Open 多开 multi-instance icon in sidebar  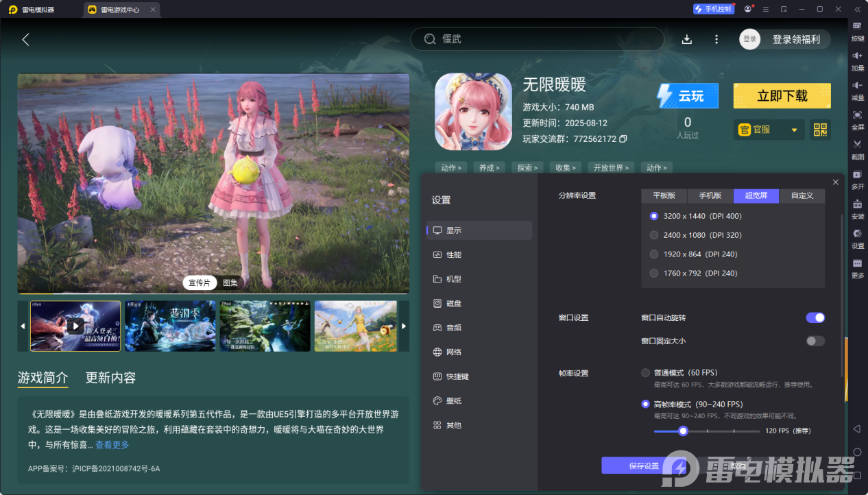click(x=857, y=175)
